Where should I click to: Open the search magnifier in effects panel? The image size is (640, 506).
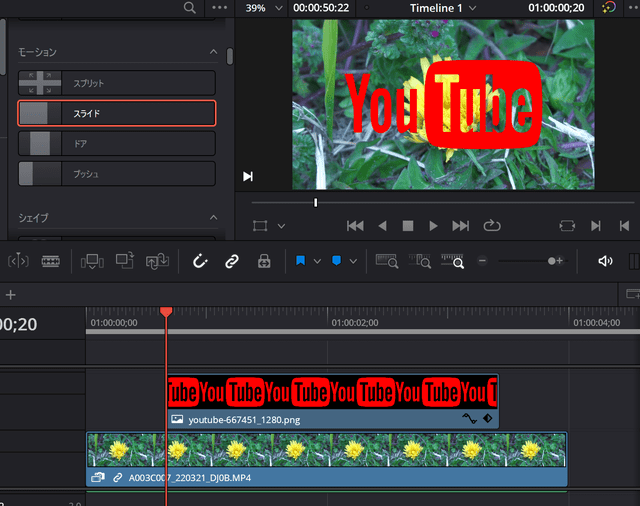pyautogui.click(x=189, y=8)
